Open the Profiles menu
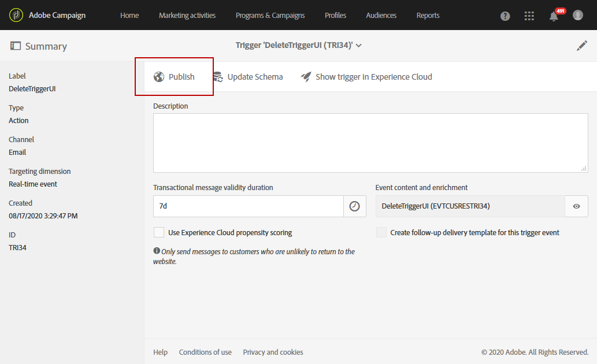 tap(335, 15)
